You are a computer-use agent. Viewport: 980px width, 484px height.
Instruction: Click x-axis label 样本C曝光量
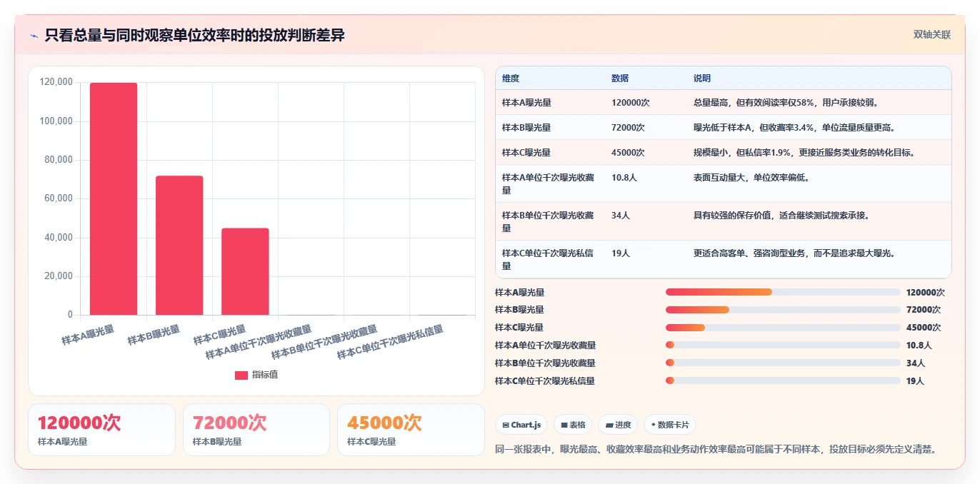coord(220,335)
